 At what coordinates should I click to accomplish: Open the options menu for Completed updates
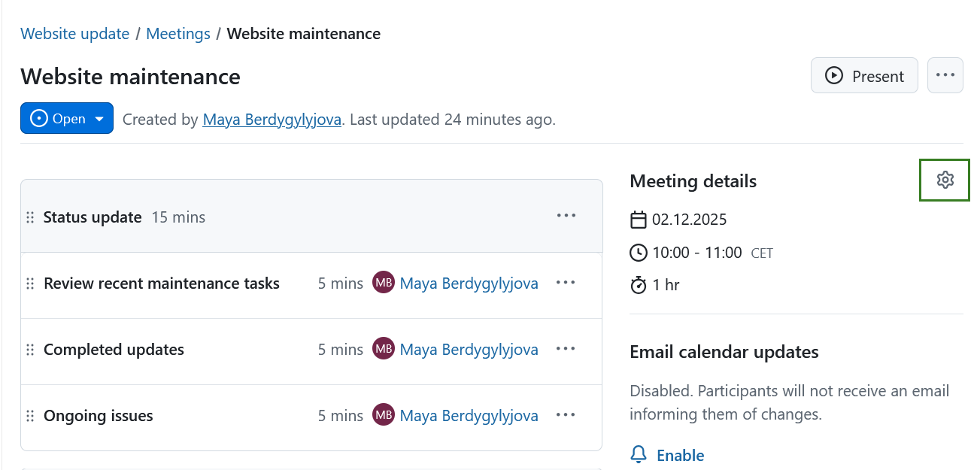tap(566, 348)
